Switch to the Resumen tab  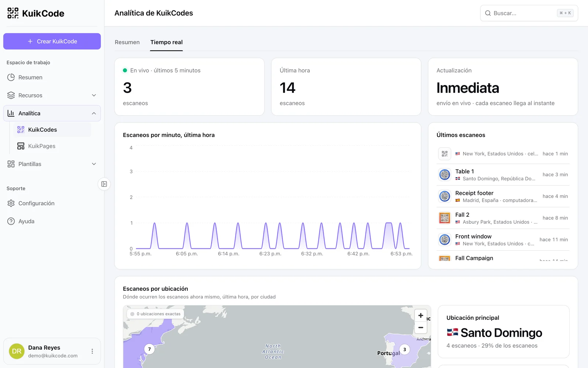pos(127,42)
